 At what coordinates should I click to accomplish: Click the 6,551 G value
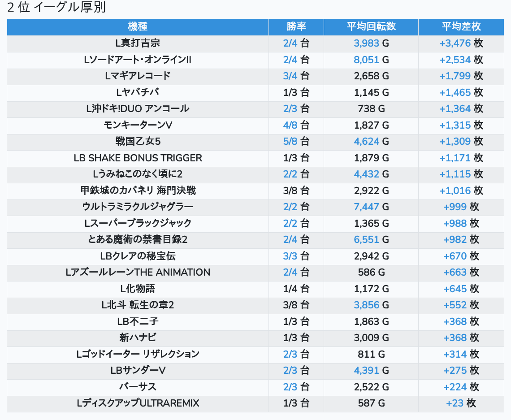pyautogui.click(x=371, y=240)
